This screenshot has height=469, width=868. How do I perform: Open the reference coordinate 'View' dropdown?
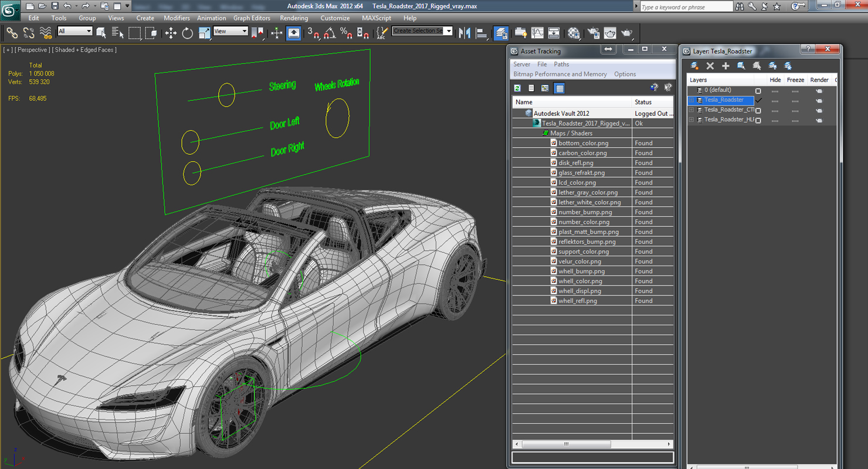pyautogui.click(x=230, y=31)
